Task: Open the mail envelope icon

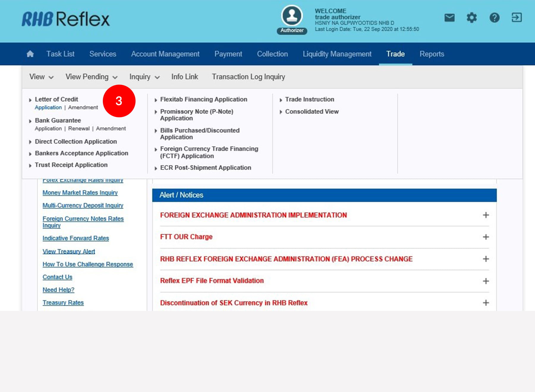Action: [x=449, y=18]
